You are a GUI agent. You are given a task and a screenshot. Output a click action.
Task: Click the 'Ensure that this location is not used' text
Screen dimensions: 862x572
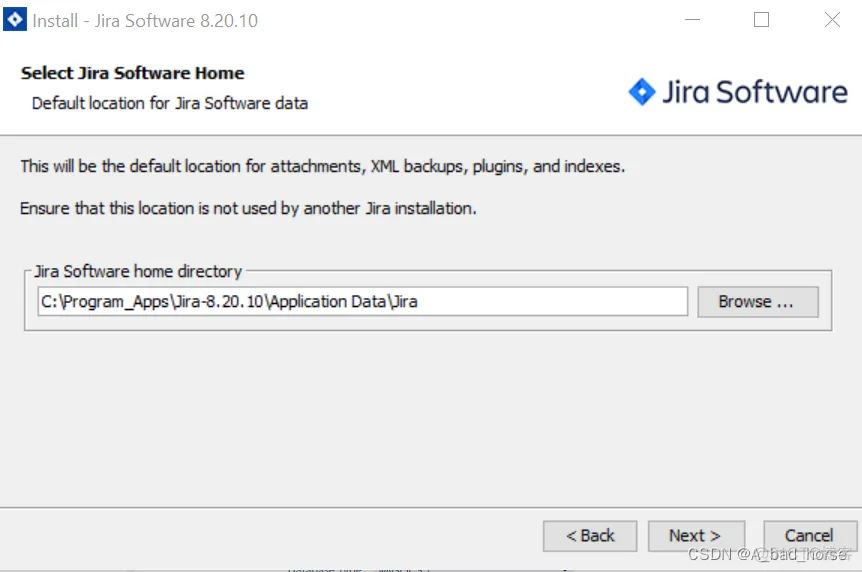(248, 208)
